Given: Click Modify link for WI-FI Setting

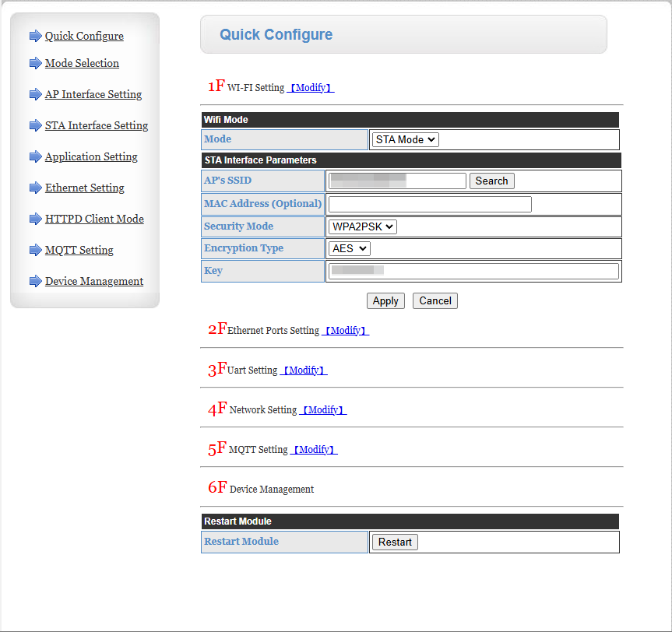Looking at the screenshot, I should click(x=311, y=87).
